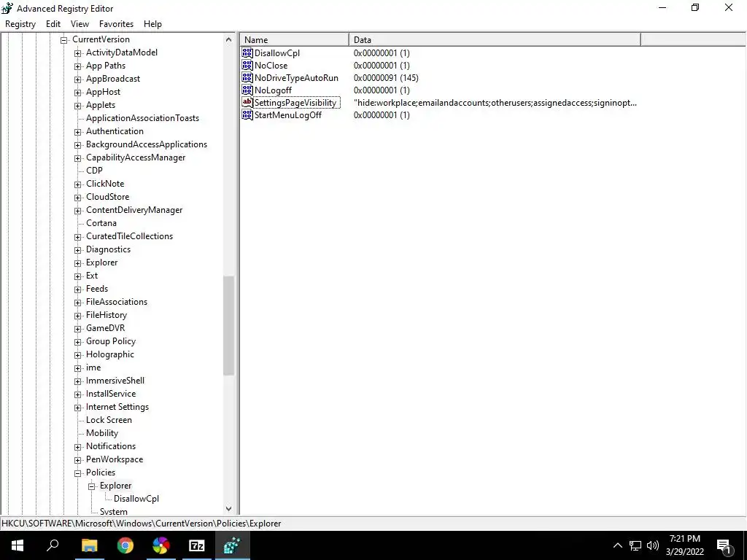The height and width of the screenshot is (560, 747).
Task: Click the DisallowCpl value's DWORD icon
Action: point(247,52)
